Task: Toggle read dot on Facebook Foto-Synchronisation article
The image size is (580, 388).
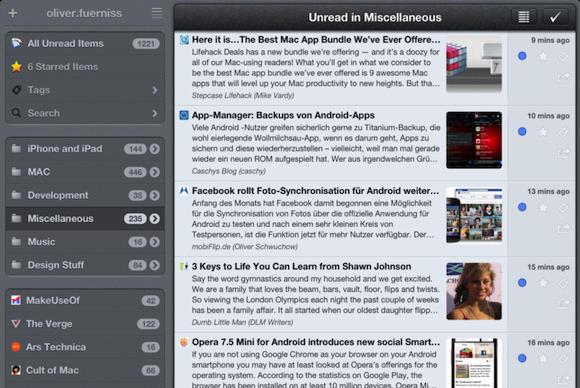Action: pyautogui.click(x=522, y=207)
